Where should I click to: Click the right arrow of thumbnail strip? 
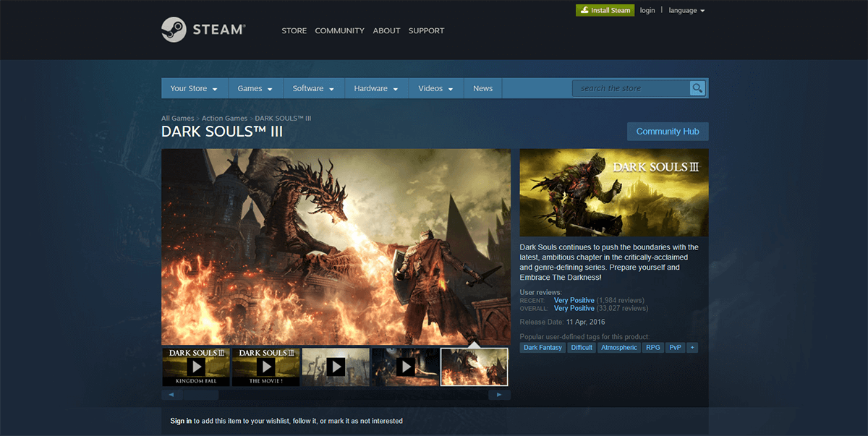tap(499, 395)
